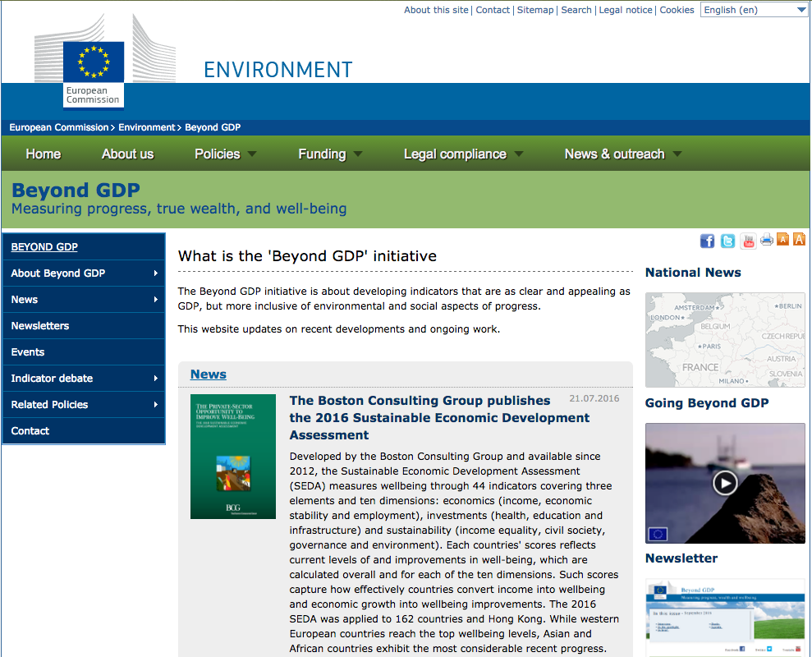Open the Newsletter preview thumbnail
812x657 pixels.
click(x=725, y=618)
